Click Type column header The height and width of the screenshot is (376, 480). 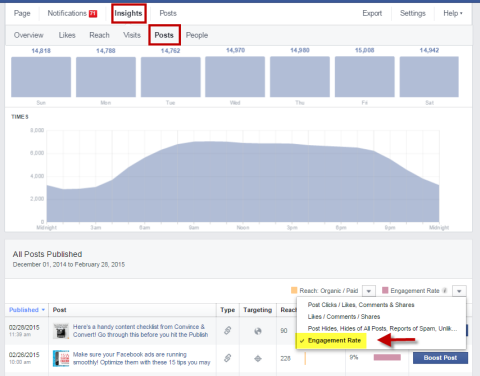click(227, 310)
